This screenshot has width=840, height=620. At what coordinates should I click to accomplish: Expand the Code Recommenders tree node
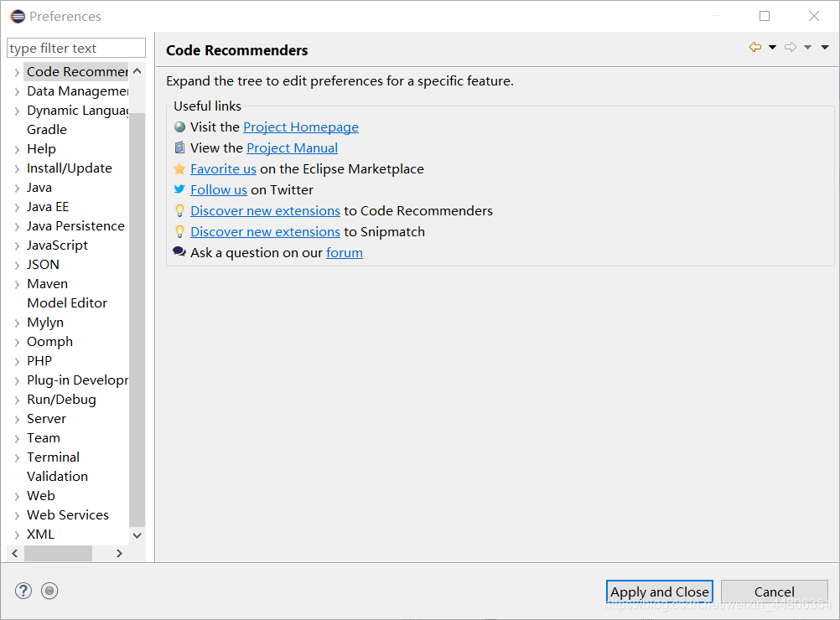(x=17, y=72)
